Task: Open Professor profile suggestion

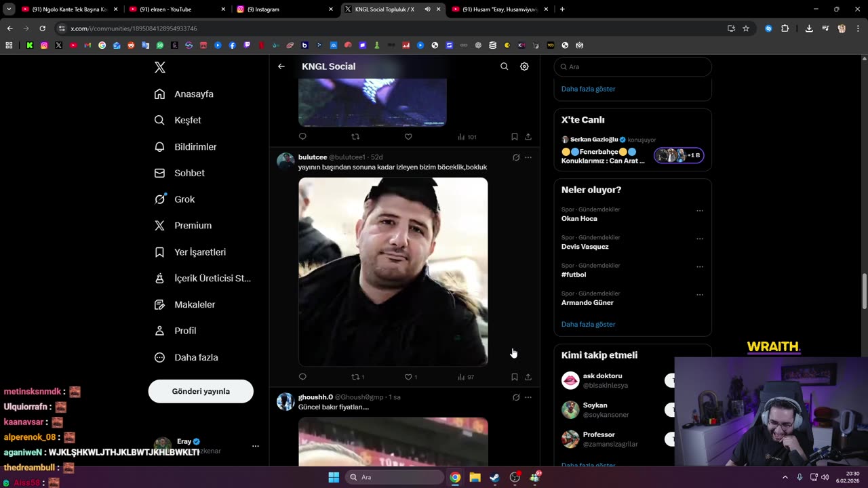Action: [599, 434]
